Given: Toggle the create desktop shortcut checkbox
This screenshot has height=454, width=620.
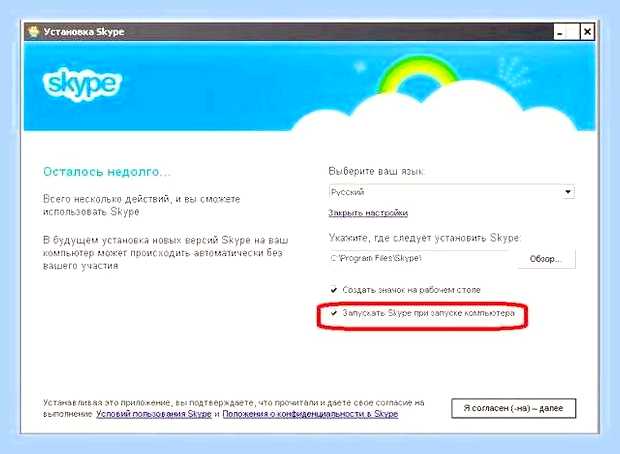Looking at the screenshot, I should (x=334, y=290).
